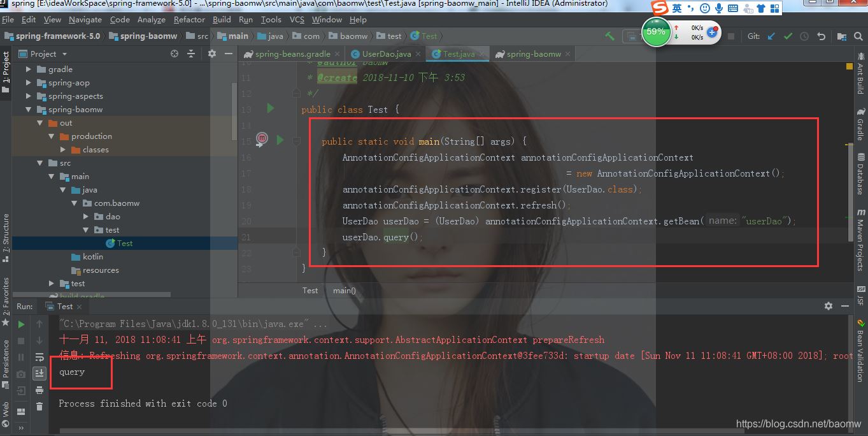Viewport: 868px width, 436px height.
Task: Expand the dao package node
Action: 86,217
